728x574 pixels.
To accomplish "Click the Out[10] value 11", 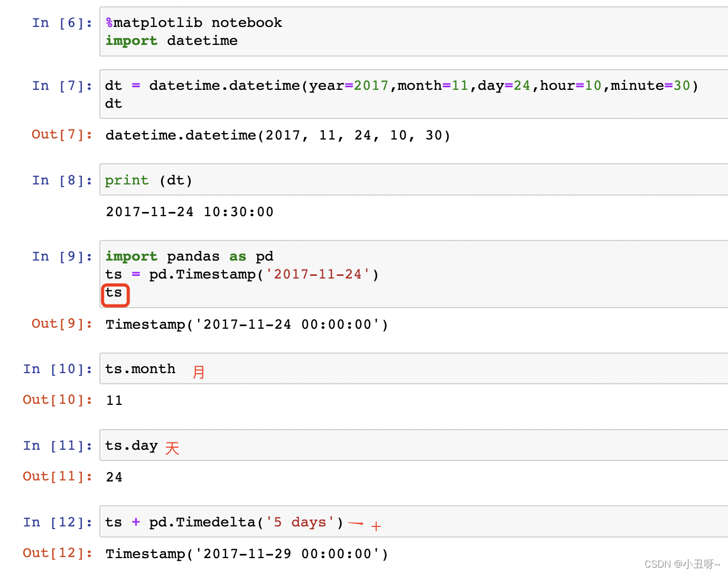I will click(114, 401).
